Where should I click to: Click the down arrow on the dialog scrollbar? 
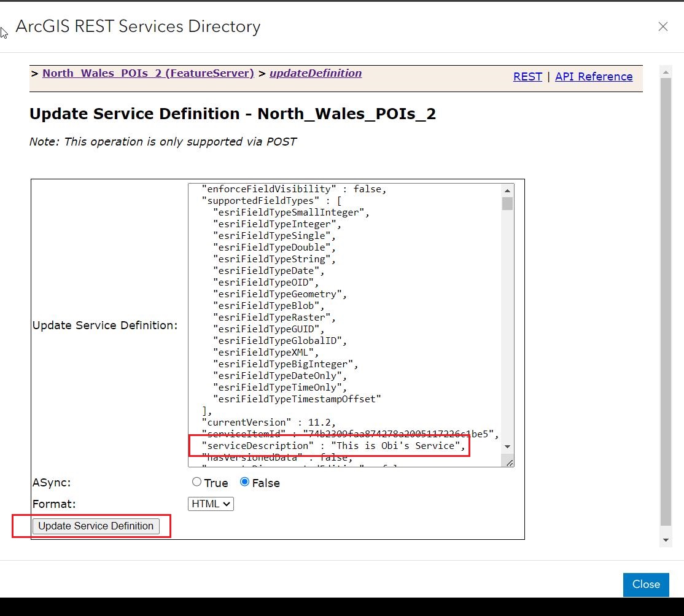(x=666, y=540)
